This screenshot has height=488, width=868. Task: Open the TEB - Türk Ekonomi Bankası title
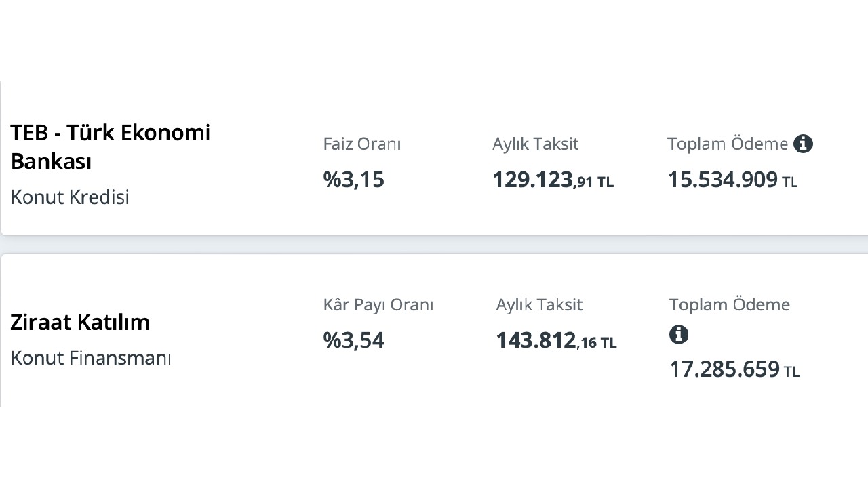coord(111,147)
